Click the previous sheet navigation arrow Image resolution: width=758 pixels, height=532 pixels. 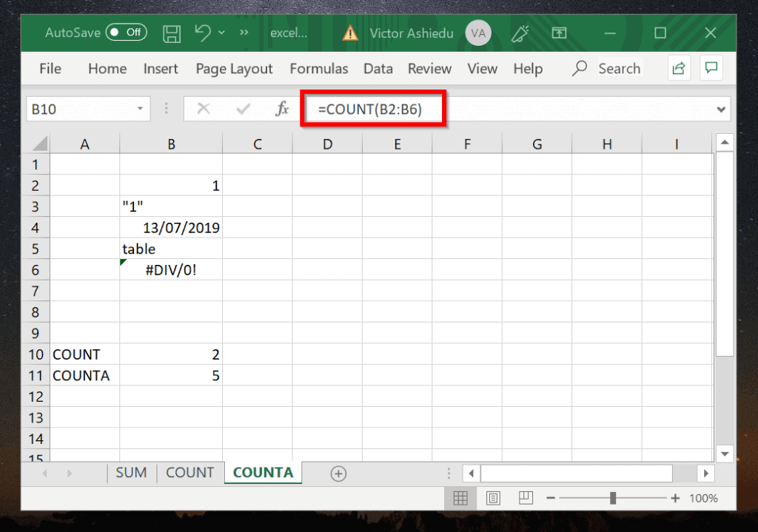click(44, 474)
